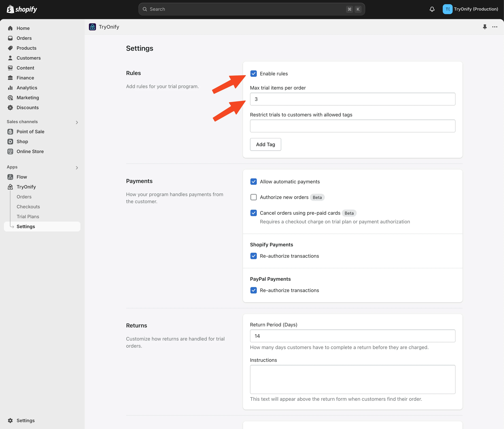Open the three-dot more actions menu
Screen dimensions: 504x429
pos(495,27)
